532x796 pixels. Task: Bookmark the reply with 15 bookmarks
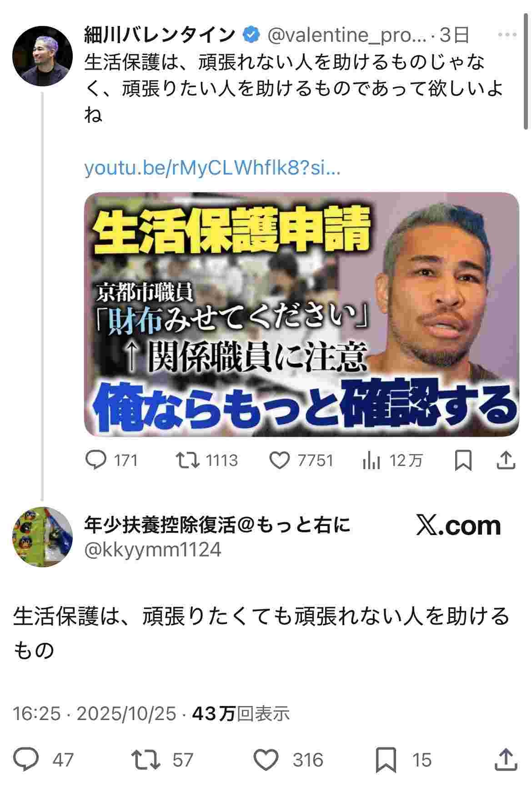(386, 760)
